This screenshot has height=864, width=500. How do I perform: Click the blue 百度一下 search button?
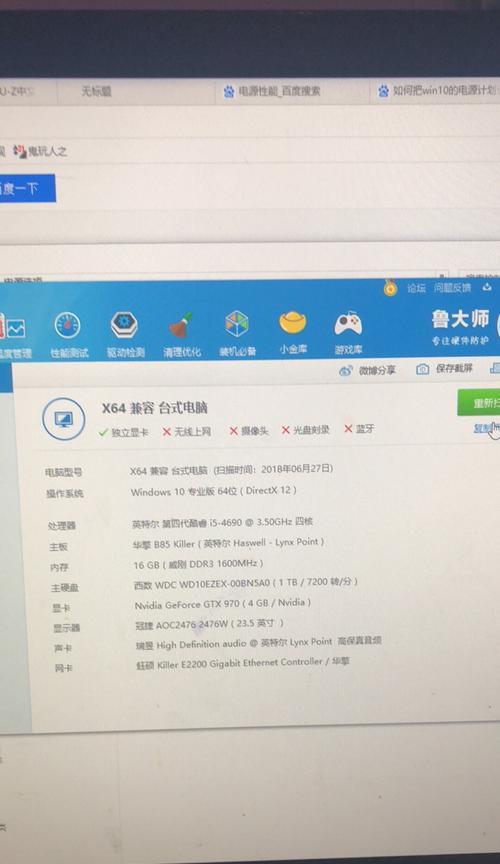28,189
